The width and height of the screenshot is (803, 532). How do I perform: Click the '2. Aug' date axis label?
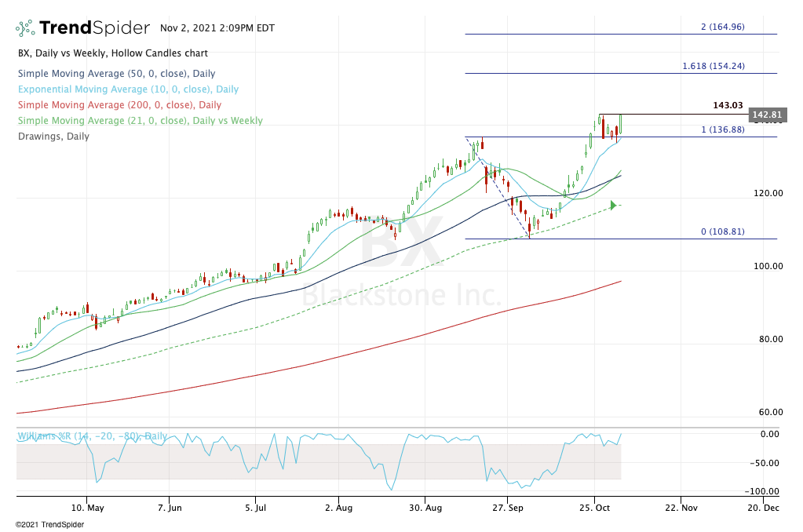[x=338, y=508]
